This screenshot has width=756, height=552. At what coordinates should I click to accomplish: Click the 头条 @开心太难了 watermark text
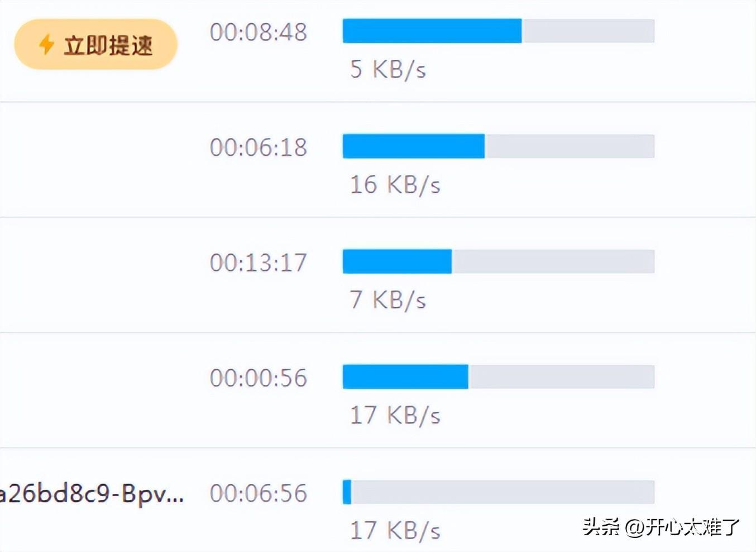pos(661,526)
